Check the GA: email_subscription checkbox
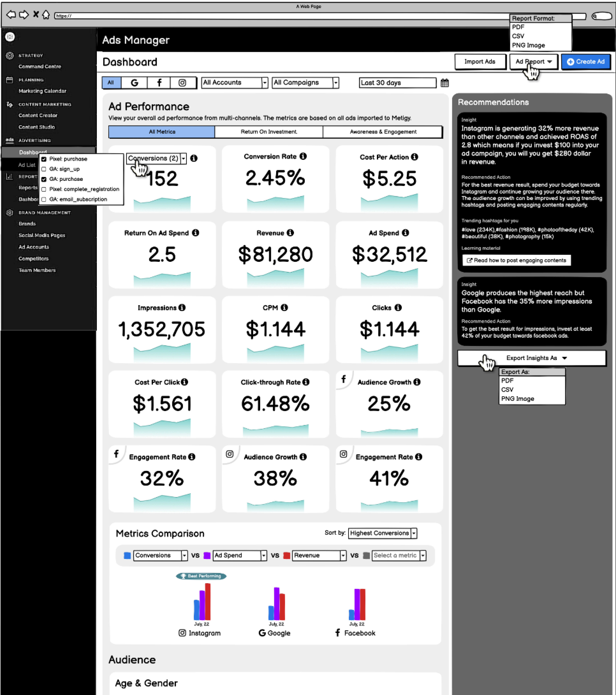 [x=44, y=199]
